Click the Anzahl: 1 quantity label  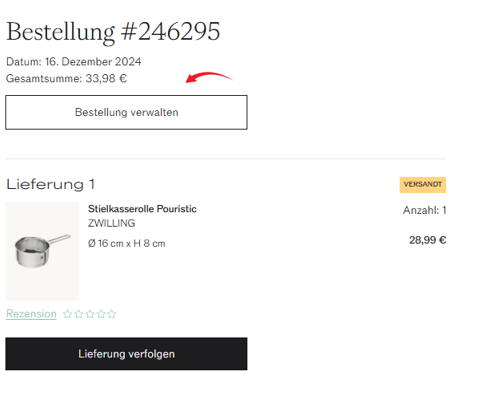(424, 210)
